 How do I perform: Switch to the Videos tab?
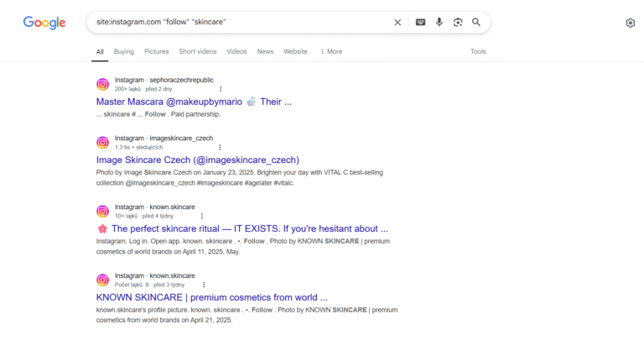pos(236,51)
